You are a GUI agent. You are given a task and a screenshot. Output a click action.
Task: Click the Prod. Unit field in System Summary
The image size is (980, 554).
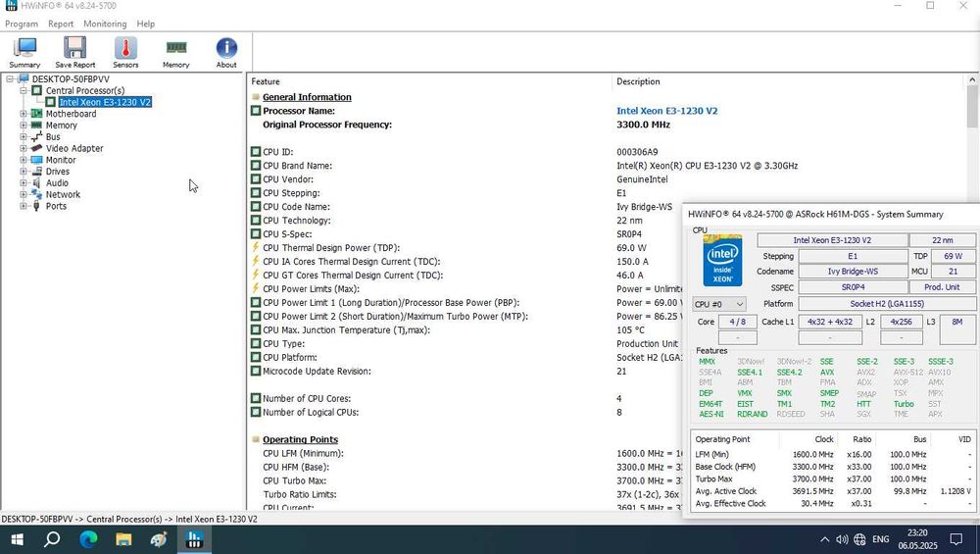coord(942,287)
